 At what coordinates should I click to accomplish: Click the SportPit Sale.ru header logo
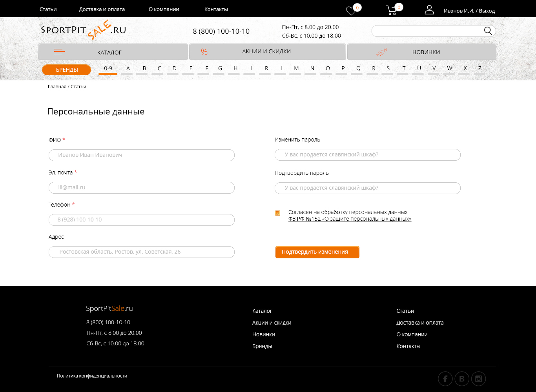point(83,30)
